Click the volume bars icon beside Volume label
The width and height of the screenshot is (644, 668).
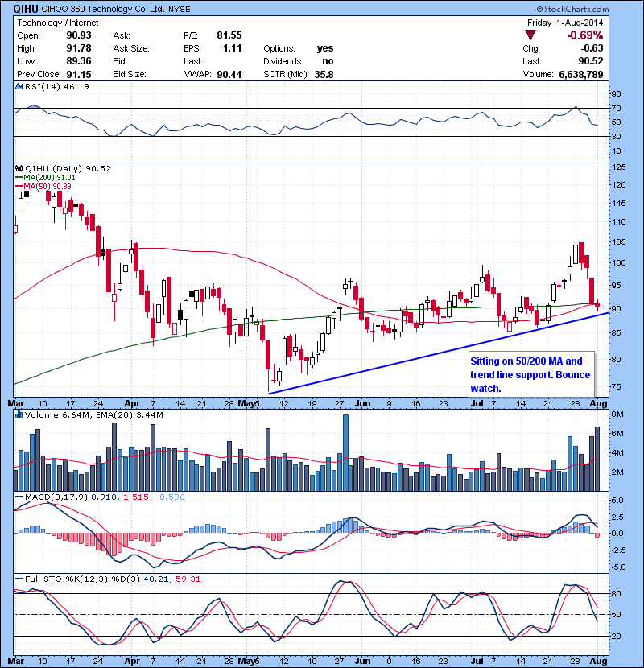click(x=19, y=414)
